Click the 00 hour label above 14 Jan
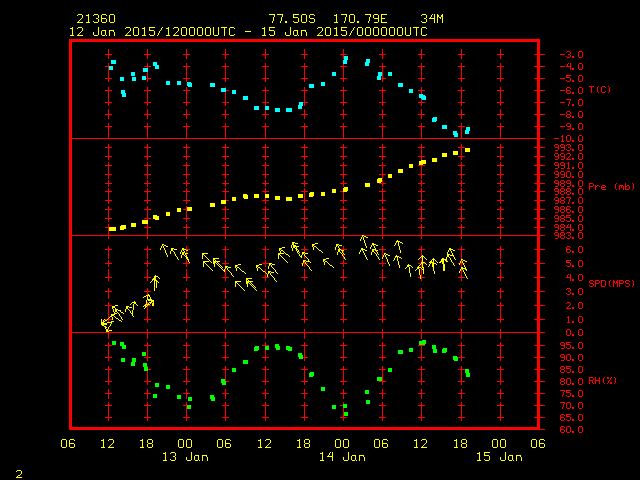The image size is (640, 480). (x=342, y=444)
